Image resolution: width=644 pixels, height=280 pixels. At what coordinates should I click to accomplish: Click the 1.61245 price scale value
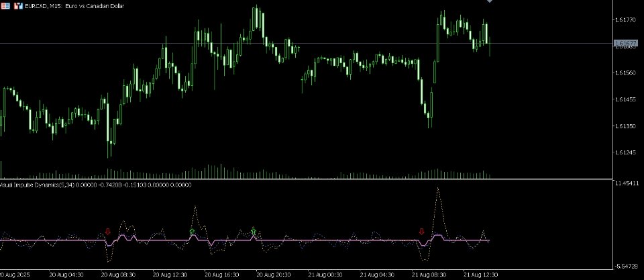(x=625, y=152)
